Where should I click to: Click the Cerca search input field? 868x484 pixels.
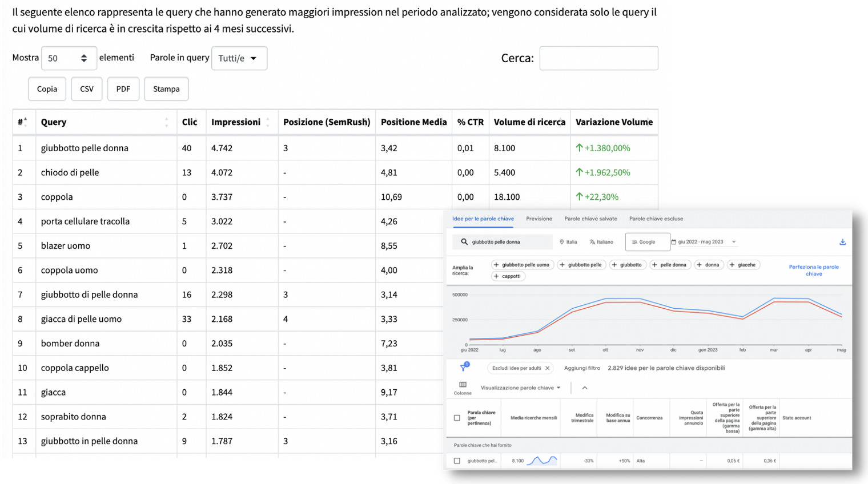(598, 58)
